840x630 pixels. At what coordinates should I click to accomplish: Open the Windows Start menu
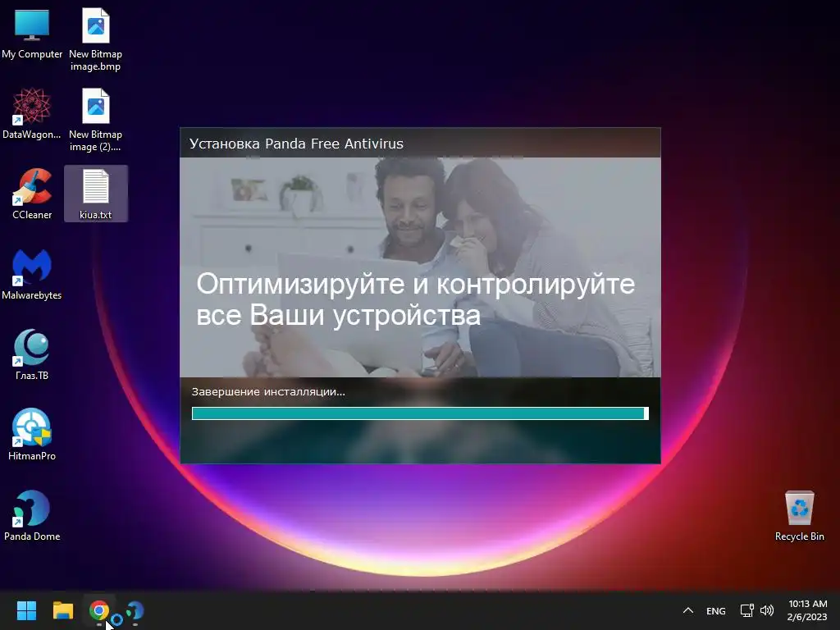(26, 610)
